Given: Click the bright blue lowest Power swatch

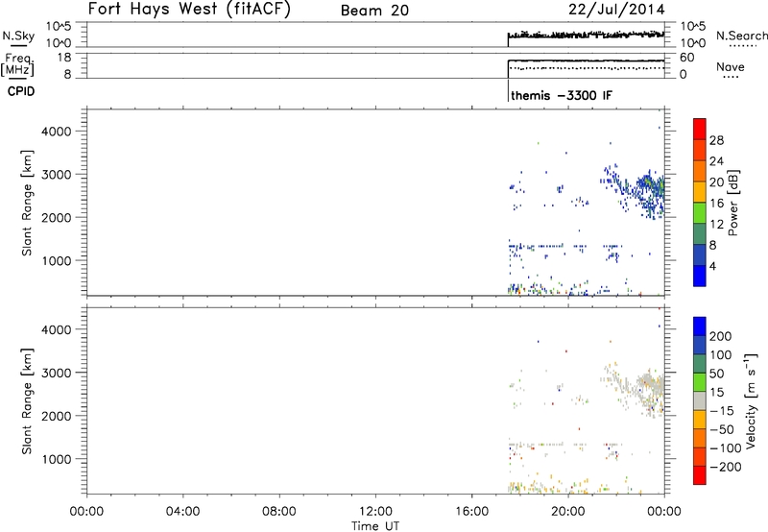Looking at the screenshot, I should click(700, 276).
